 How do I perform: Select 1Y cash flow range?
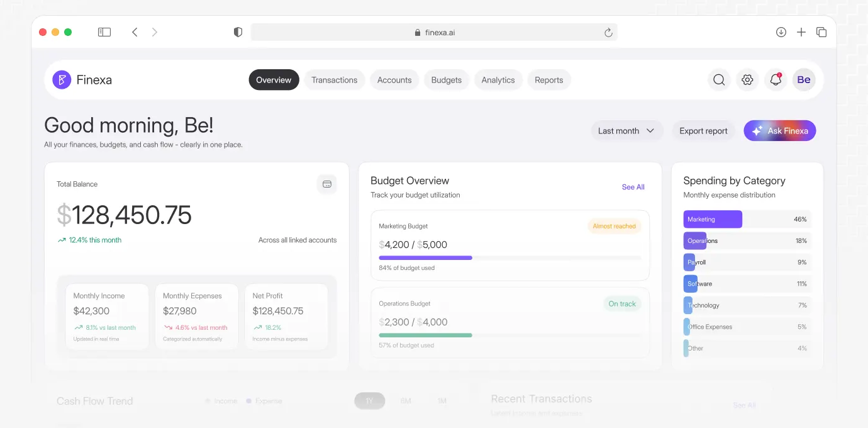[369, 401]
